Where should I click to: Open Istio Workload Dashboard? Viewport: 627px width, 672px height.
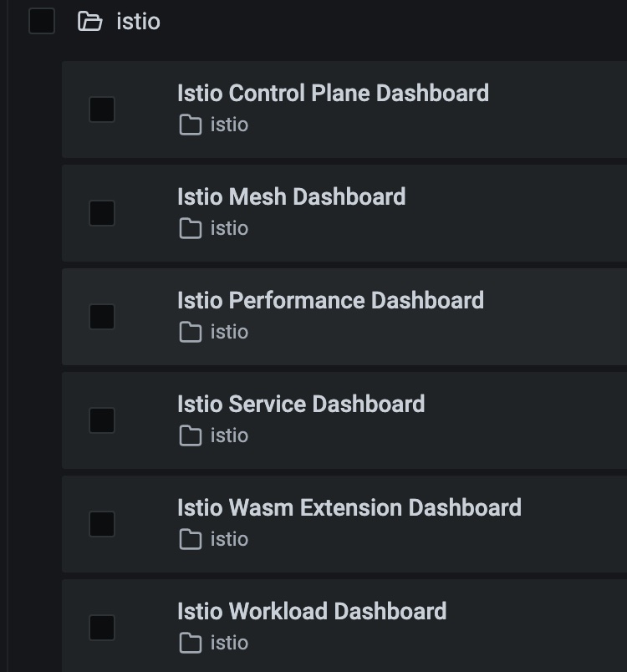click(312, 611)
